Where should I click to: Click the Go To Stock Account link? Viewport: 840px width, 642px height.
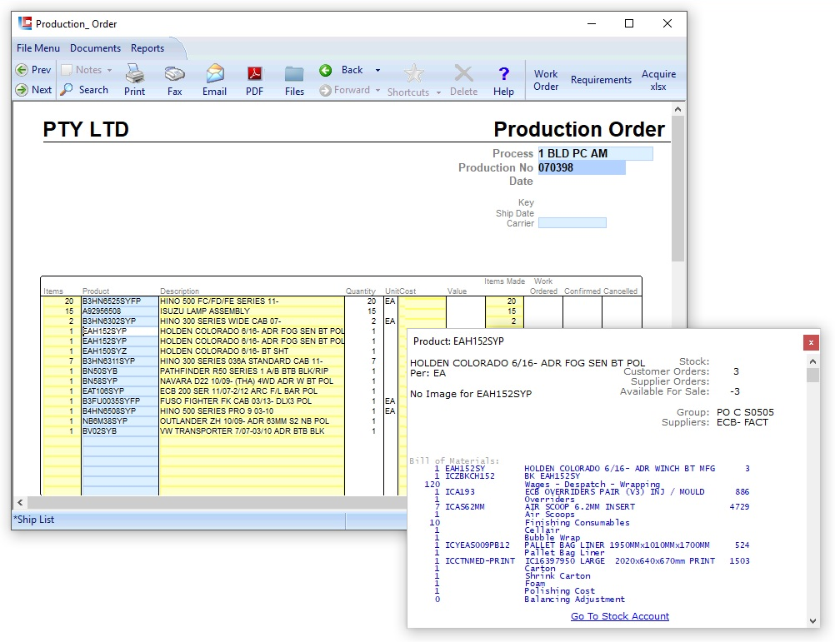point(619,616)
